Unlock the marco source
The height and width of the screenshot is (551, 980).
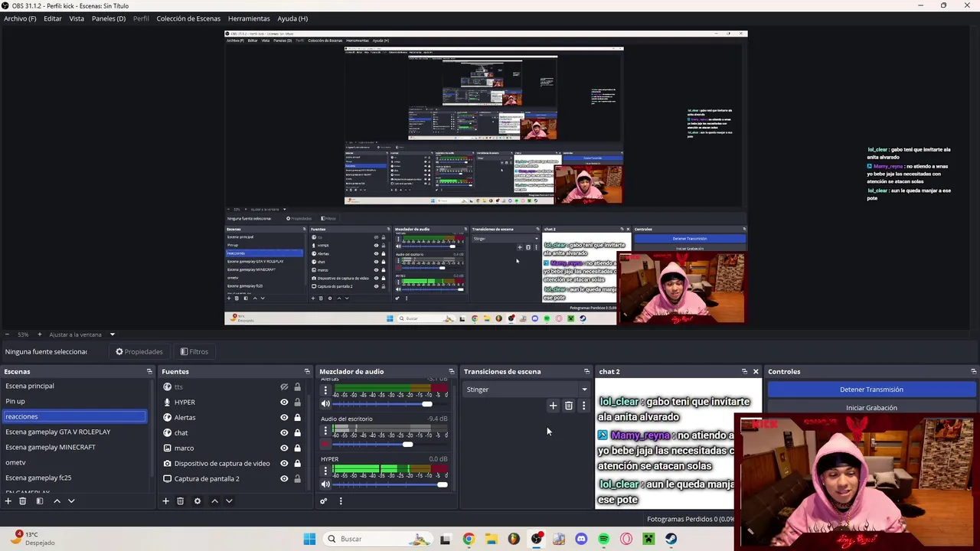(x=297, y=448)
